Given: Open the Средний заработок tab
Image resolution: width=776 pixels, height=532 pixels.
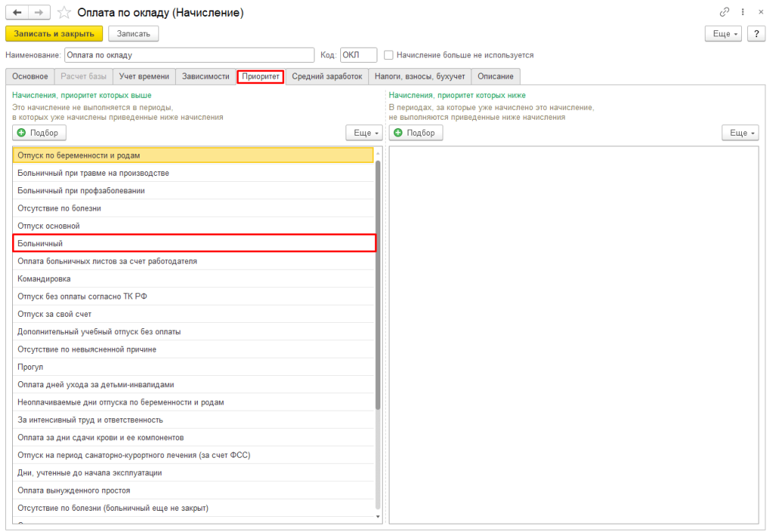Looking at the screenshot, I should click(x=327, y=77).
